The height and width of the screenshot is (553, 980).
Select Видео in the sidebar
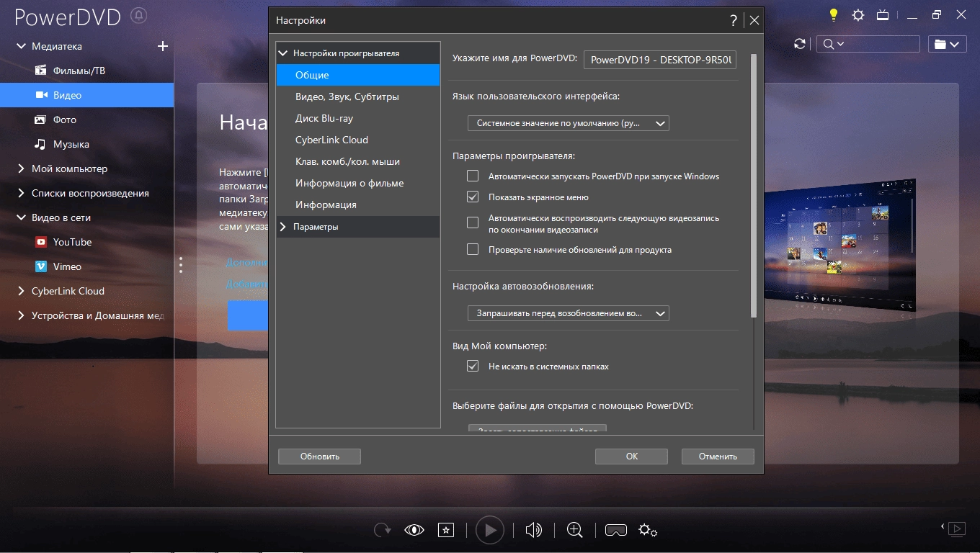(x=86, y=95)
